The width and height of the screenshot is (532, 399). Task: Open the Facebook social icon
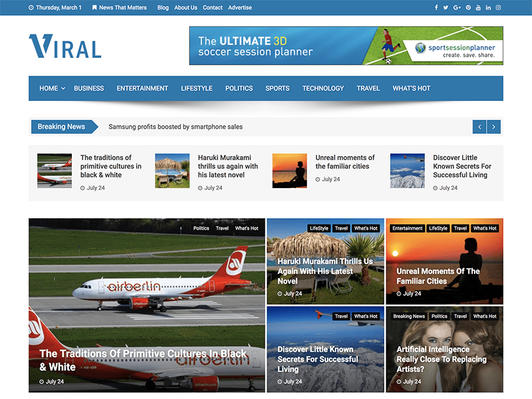[436, 8]
